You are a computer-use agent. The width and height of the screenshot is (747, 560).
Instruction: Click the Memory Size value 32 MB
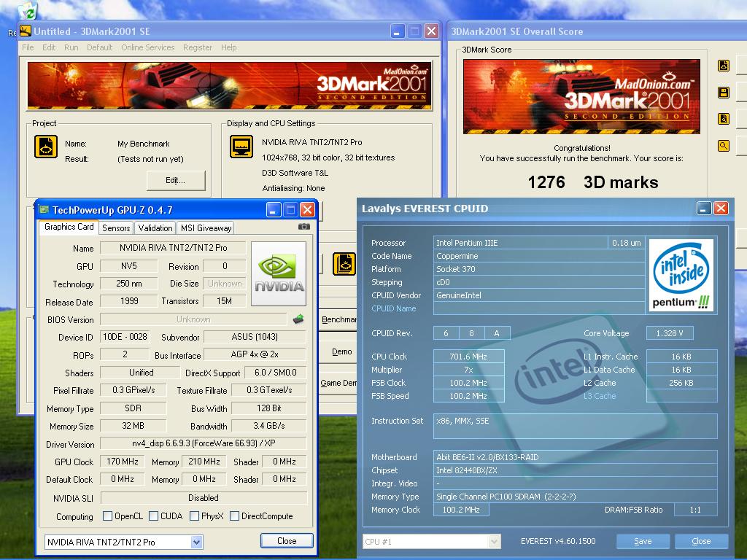click(x=133, y=426)
